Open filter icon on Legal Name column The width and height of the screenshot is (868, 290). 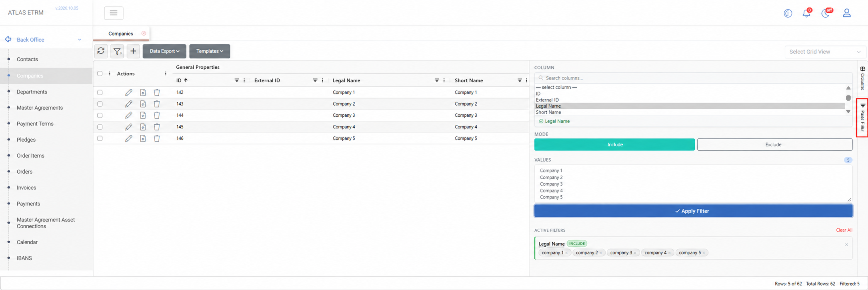click(437, 80)
